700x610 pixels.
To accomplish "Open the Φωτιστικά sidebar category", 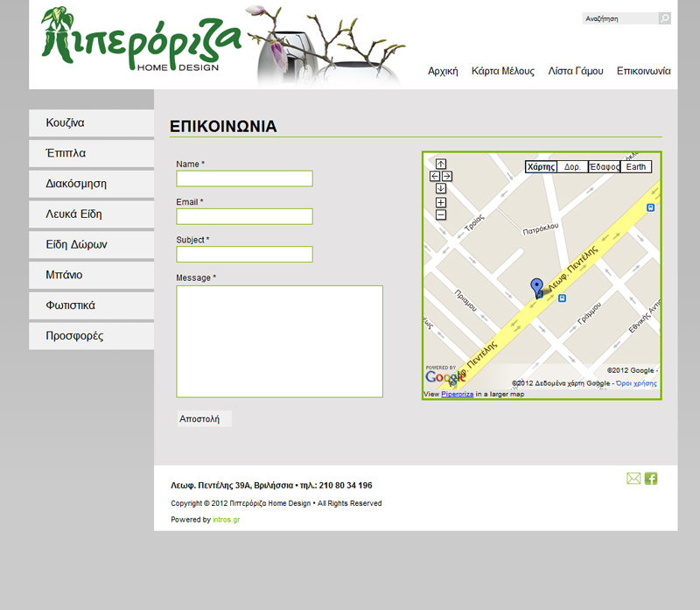I will click(x=91, y=305).
